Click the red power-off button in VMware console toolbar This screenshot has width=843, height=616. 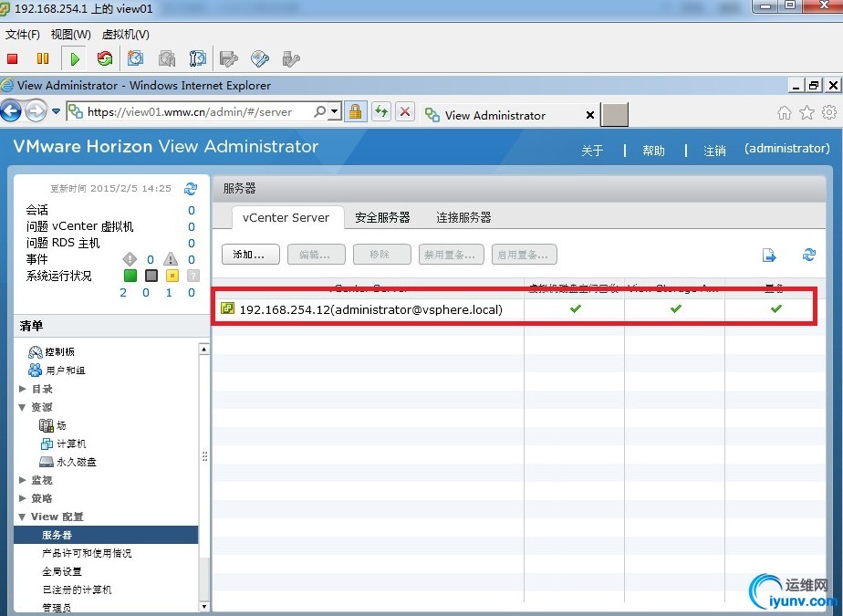pyautogui.click(x=13, y=58)
